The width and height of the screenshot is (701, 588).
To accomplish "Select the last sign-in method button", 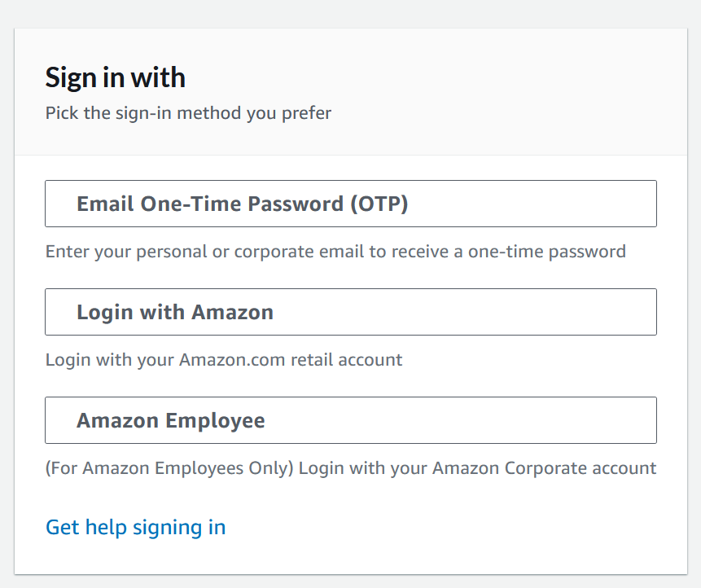I will tap(350, 420).
